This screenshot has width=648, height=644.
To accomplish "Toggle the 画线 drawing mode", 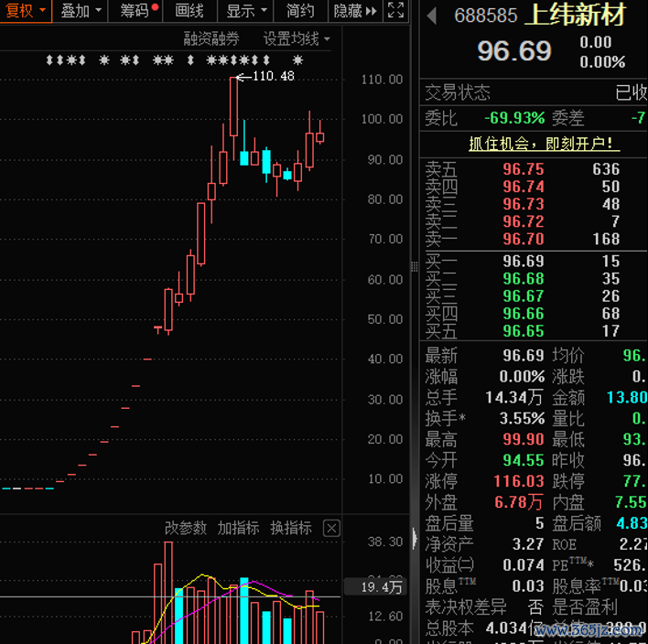I will tap(189, 11).
